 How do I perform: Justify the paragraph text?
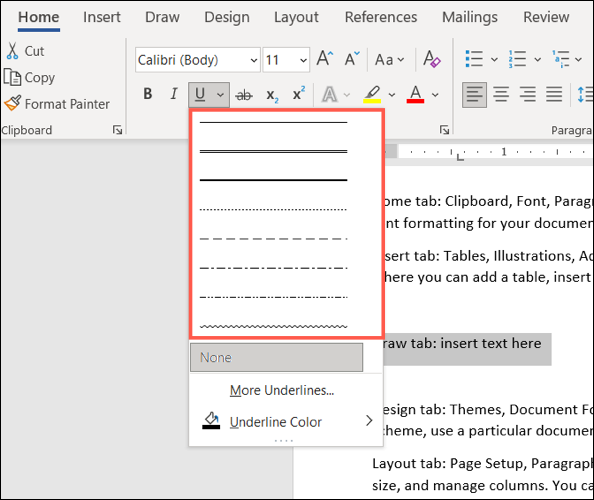coord(554,94)
